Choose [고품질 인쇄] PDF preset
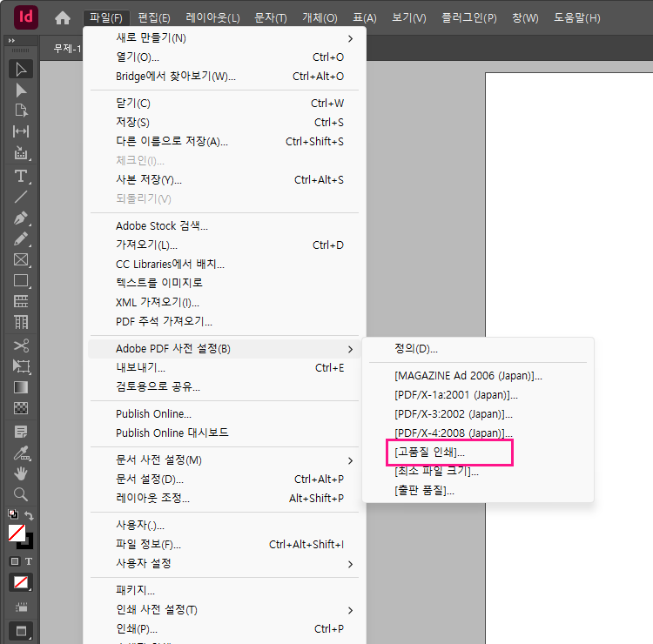Screen dimensions: 653x644 [430, 453]
